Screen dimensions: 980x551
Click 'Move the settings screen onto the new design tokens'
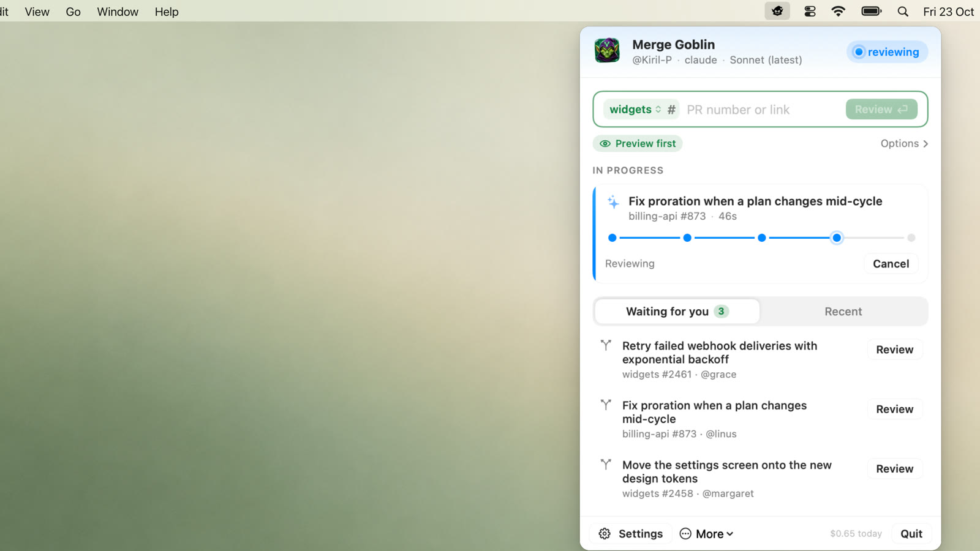click(727, 472)
